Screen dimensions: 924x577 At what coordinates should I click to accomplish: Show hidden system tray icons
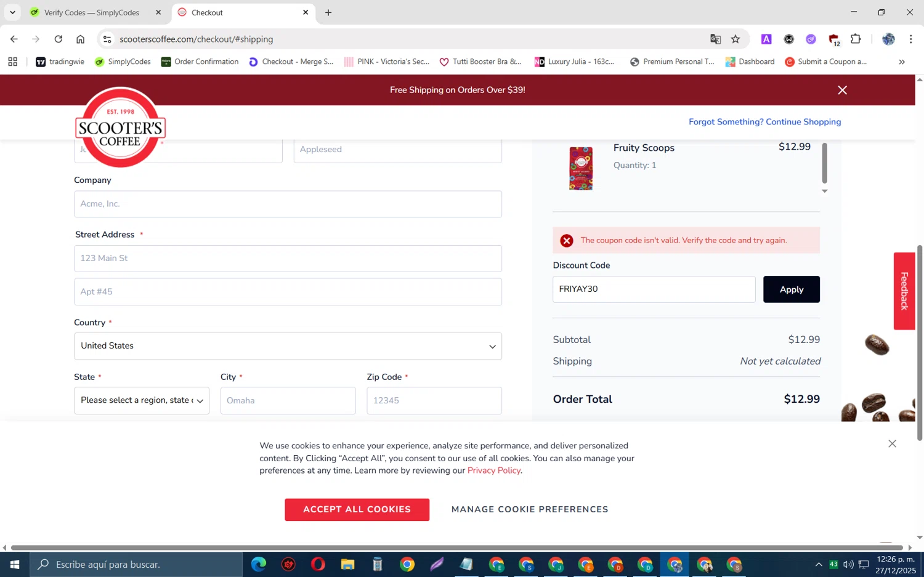[819, 564]
